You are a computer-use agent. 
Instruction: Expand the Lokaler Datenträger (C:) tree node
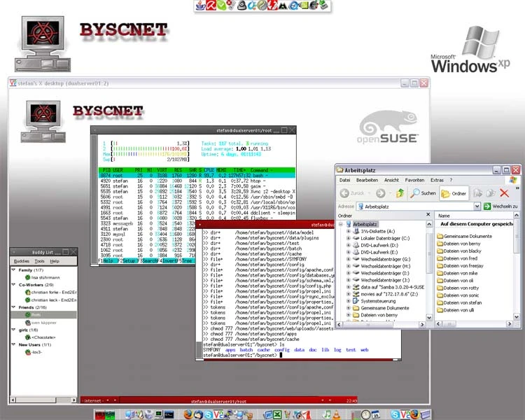click(x=348, y=238)
